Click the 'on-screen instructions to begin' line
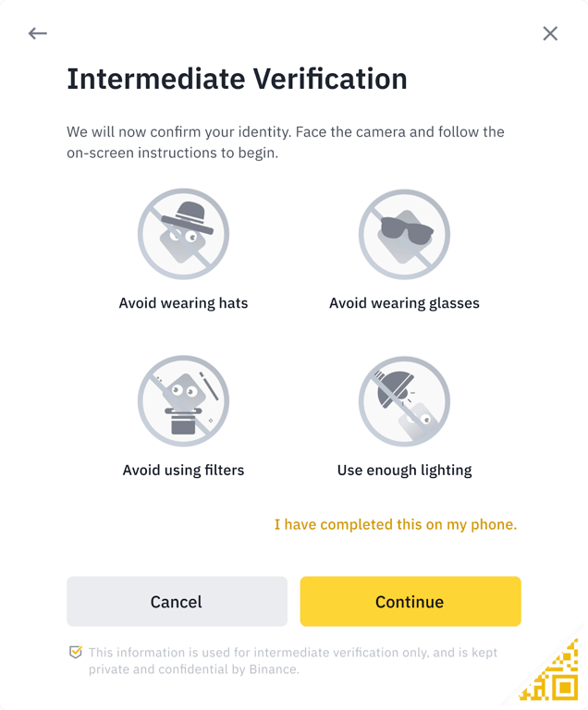The height and width of the screenshot is (710, 588). (x=172, y=153)
